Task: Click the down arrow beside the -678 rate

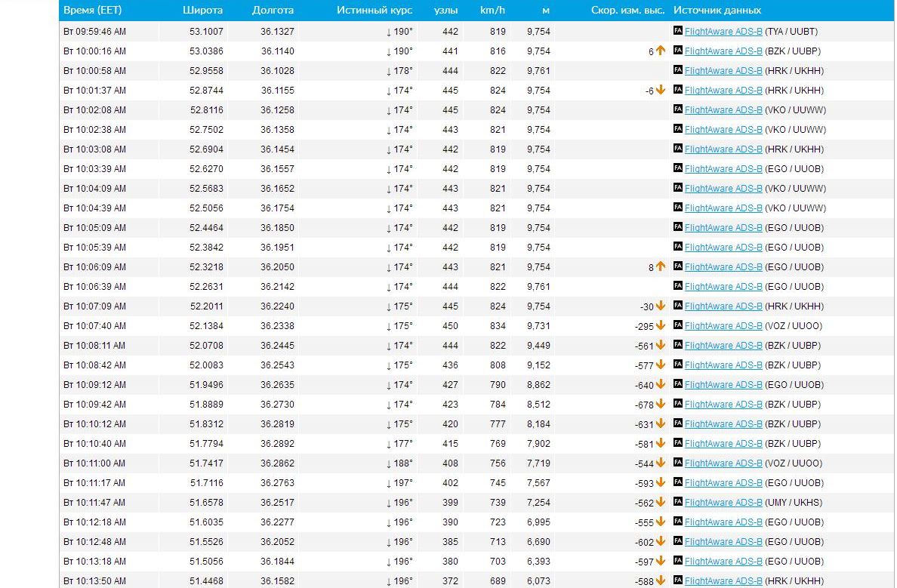Action: pyautogui.click(x=661, y=405)
